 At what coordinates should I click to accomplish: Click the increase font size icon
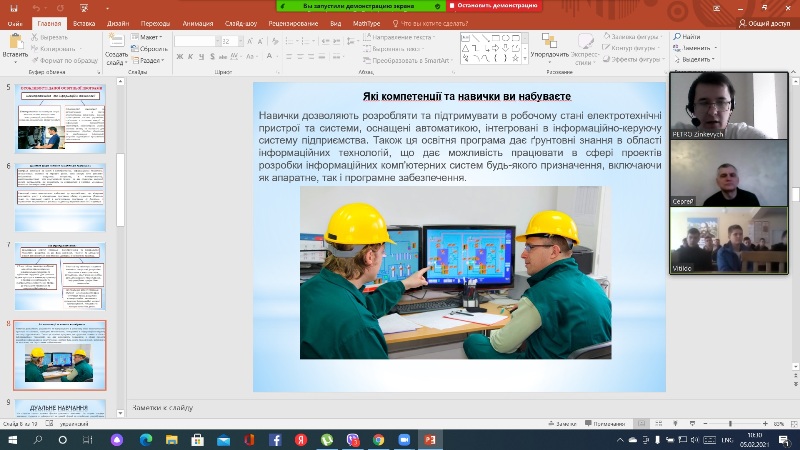250,41
